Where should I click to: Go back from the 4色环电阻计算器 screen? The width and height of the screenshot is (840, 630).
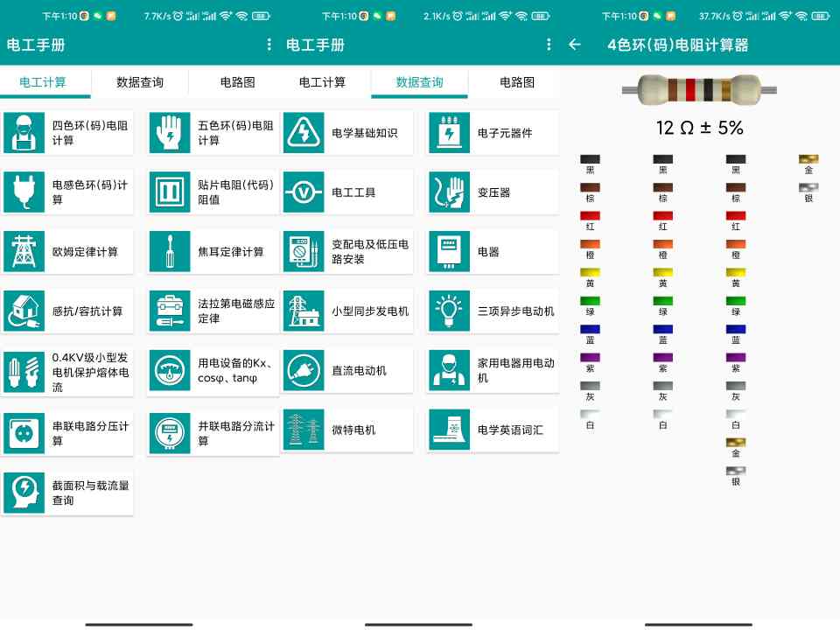[x=575, y=45]
